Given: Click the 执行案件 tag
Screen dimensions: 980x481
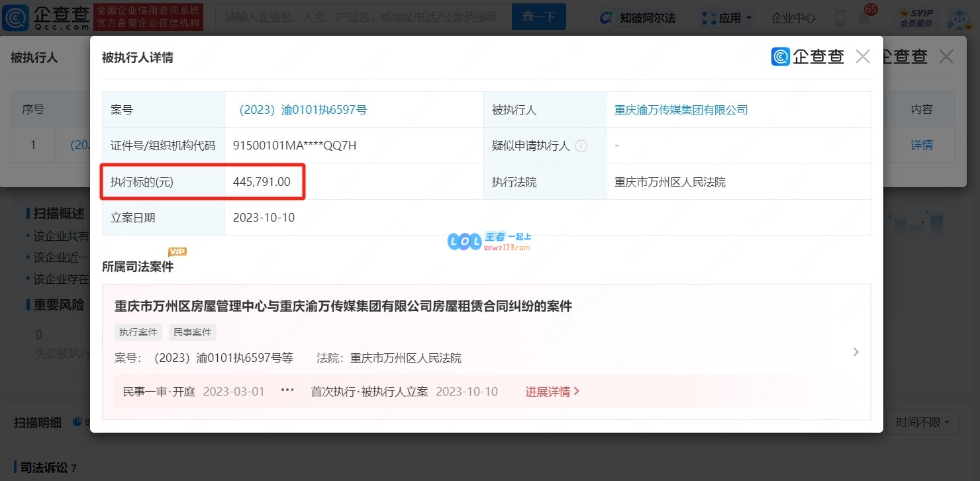Looking at the screenshot, I should pyautogui.click(x=138, y=332).
